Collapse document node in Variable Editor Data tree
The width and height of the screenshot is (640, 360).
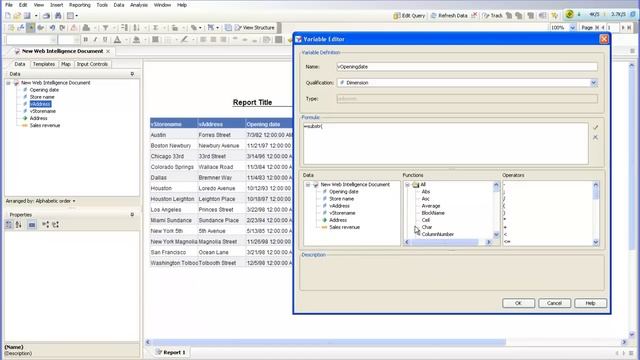pyautogui.click(x=308, y=185)
